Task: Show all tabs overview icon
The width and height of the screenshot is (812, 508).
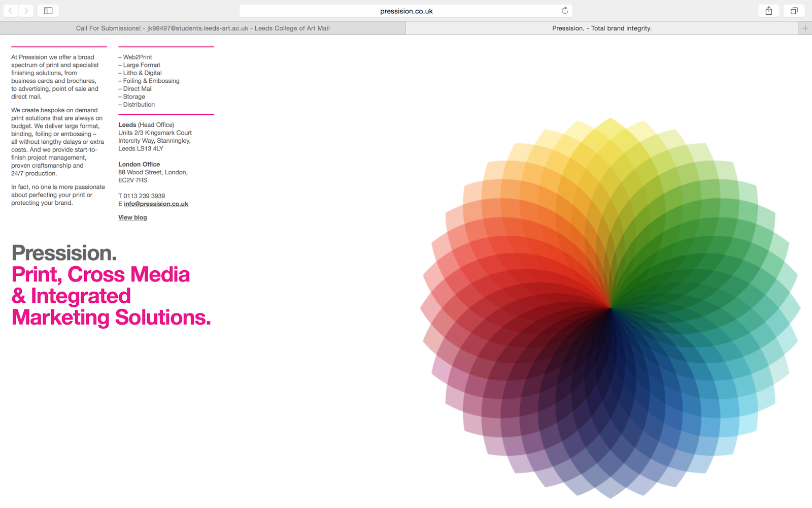Action: point(794,11)
